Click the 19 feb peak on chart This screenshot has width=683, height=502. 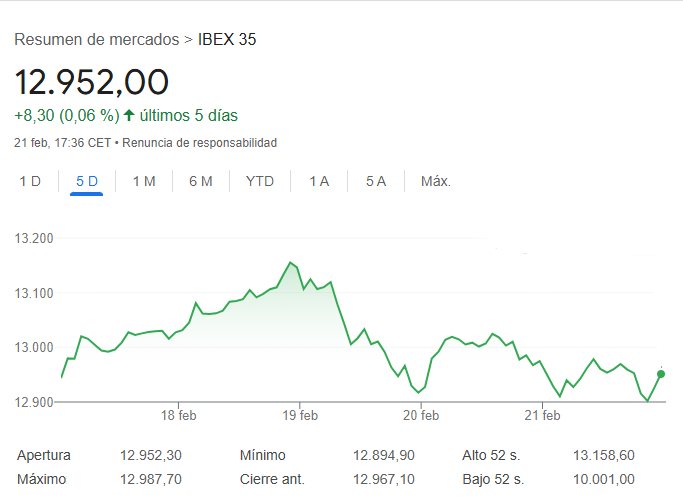(x=290, y=263)
